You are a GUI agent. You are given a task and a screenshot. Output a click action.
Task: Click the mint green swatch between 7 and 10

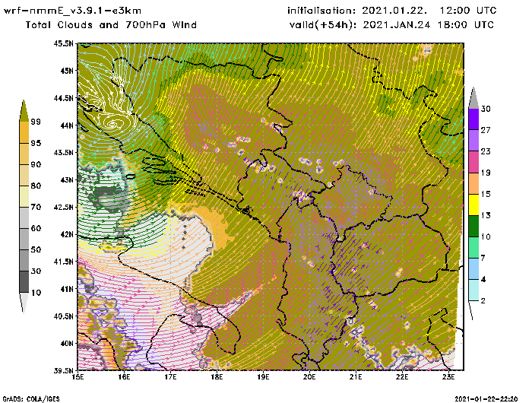(x=473, y=248)
